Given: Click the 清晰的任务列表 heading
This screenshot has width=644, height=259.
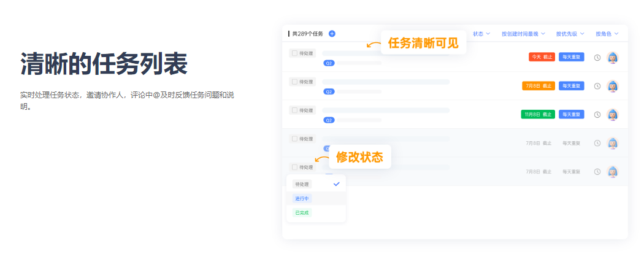Looking at the screenshot, I should 104,64.
